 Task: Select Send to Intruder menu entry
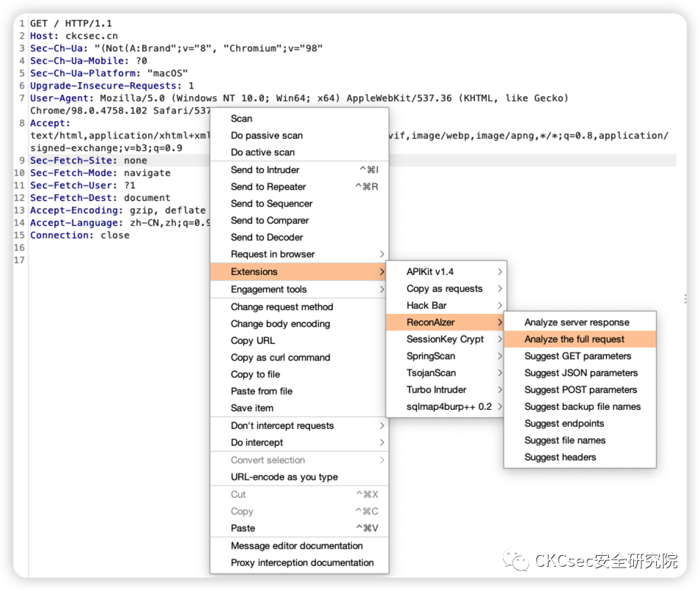click(265, 170)
